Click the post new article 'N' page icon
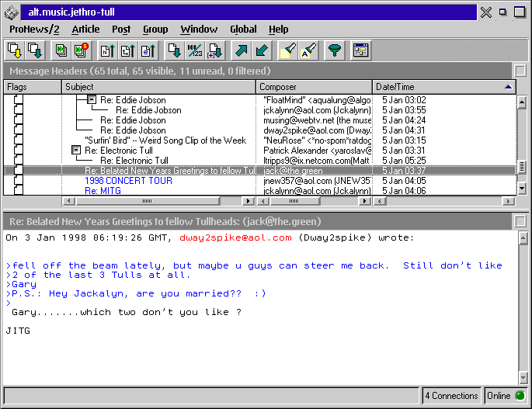This screenshot has height=409, width=532. [x=108, y=50]
